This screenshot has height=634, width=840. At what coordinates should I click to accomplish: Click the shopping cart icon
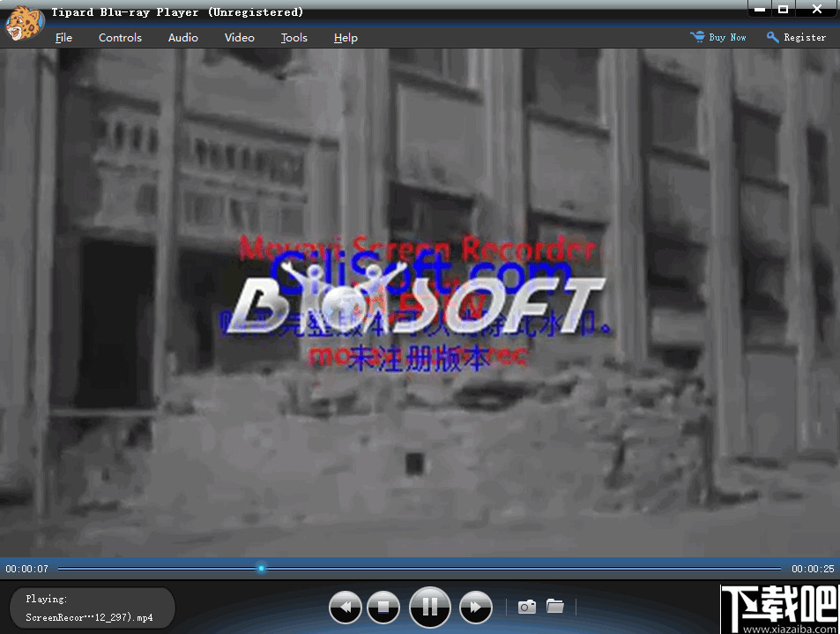697,36
